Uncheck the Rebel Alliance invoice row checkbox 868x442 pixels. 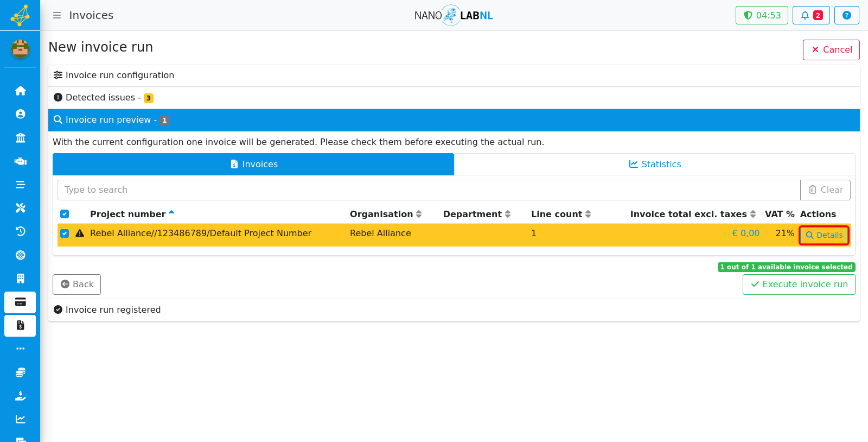click(x=65, y=233)
